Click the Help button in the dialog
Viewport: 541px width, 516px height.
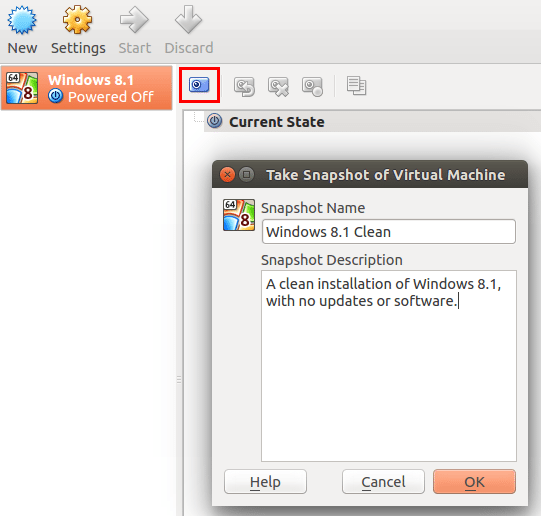[x=265, y=482]
